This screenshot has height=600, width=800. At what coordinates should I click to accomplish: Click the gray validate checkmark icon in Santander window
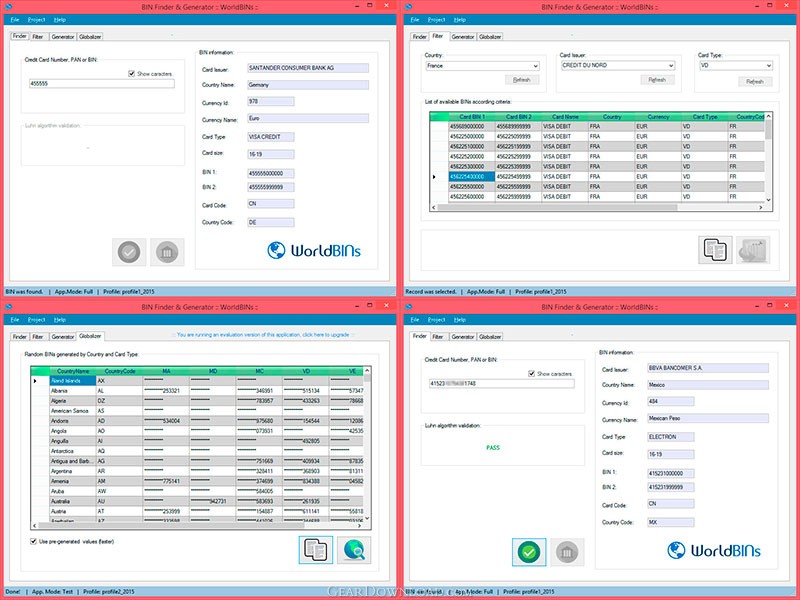tap(129, 252)
